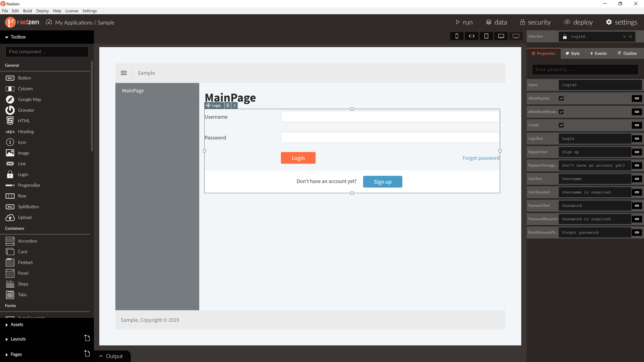Expand the Assets section
Viewport: 644px width, 362px height.
7,325
